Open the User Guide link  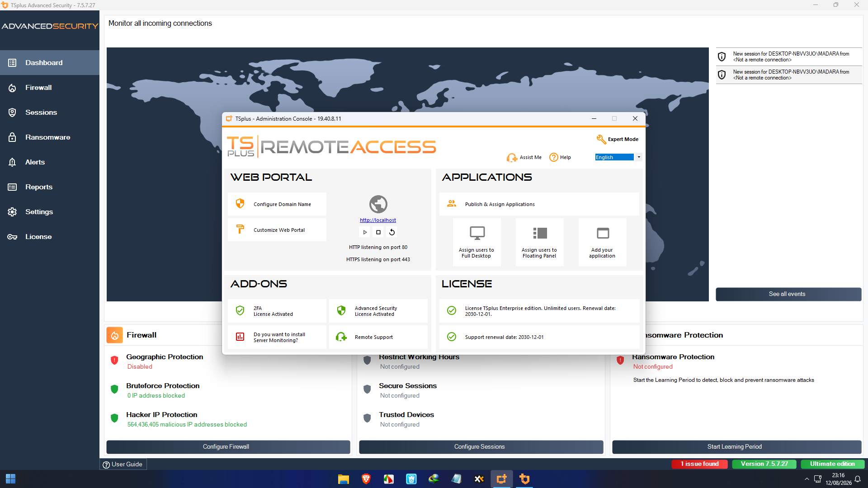[x=123, y=465]
